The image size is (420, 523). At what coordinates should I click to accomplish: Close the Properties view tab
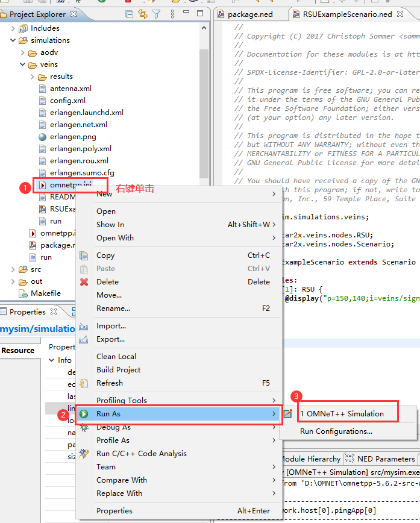54,312
